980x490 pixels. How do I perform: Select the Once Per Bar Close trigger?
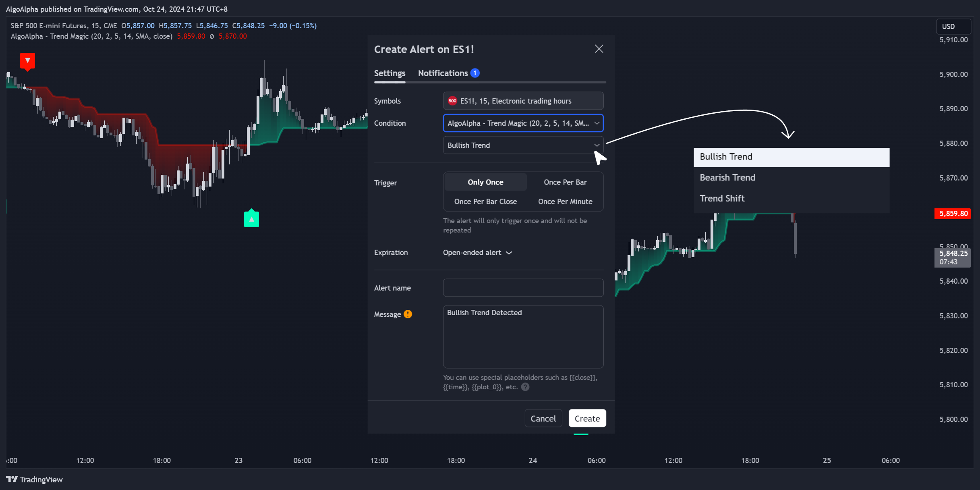(485, 201)
